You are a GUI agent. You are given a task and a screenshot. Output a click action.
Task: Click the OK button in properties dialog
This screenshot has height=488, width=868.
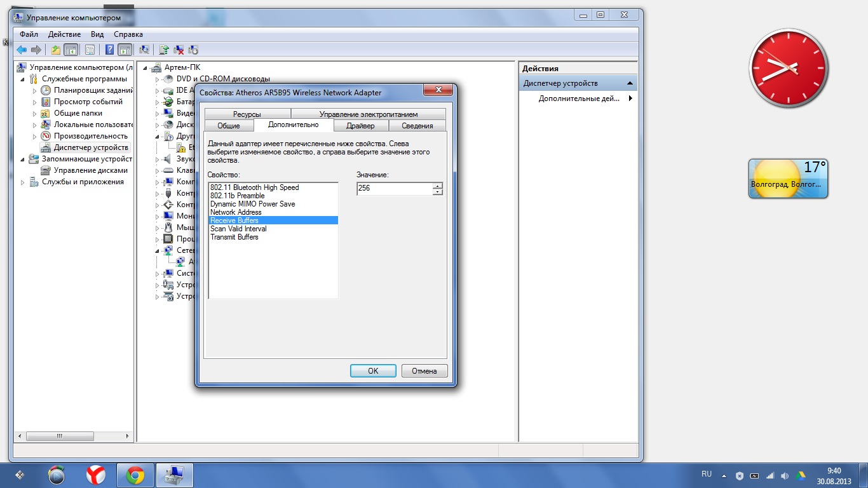[x=373, y=371]
